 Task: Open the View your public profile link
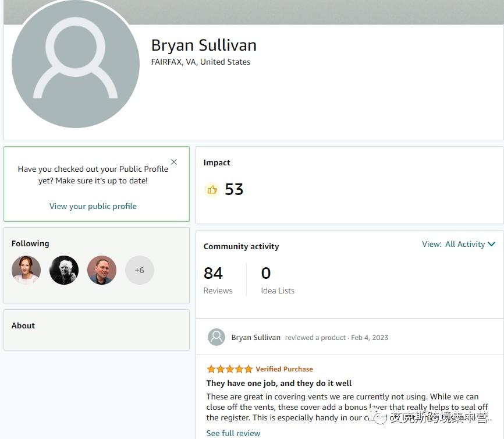point(93,206)
